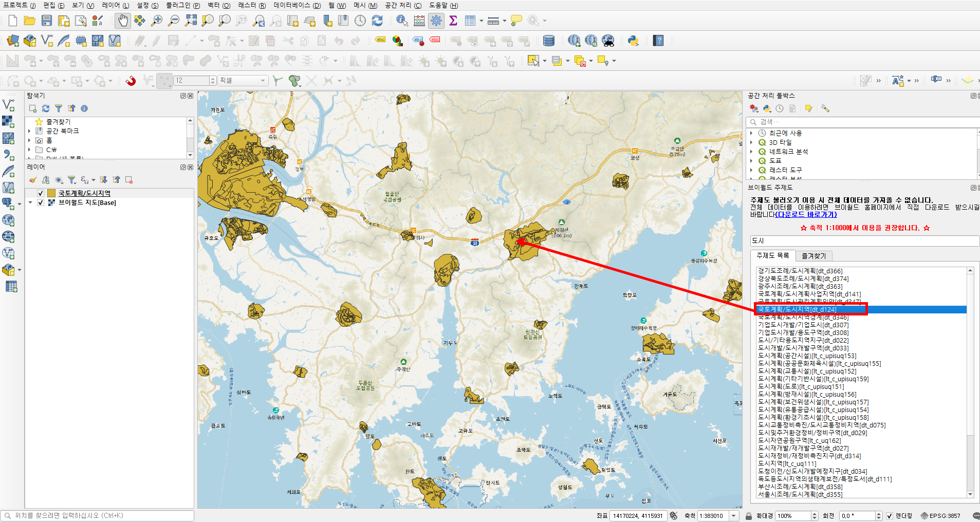Image resolution: width=980 pixels, height=522 pixels.
Task: Click the Map Tips speech bubble icon
Action: point(516,21)
